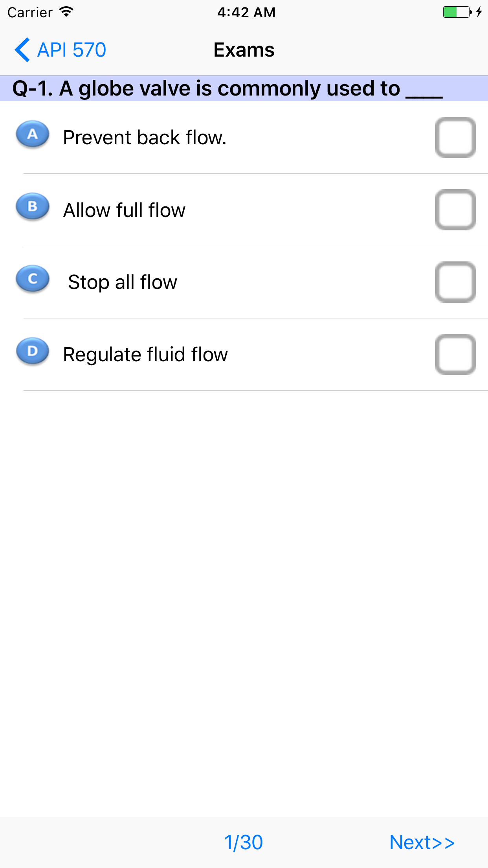
Task: Tap the Q-1 globe valve question header
Action: pos(227,88)
